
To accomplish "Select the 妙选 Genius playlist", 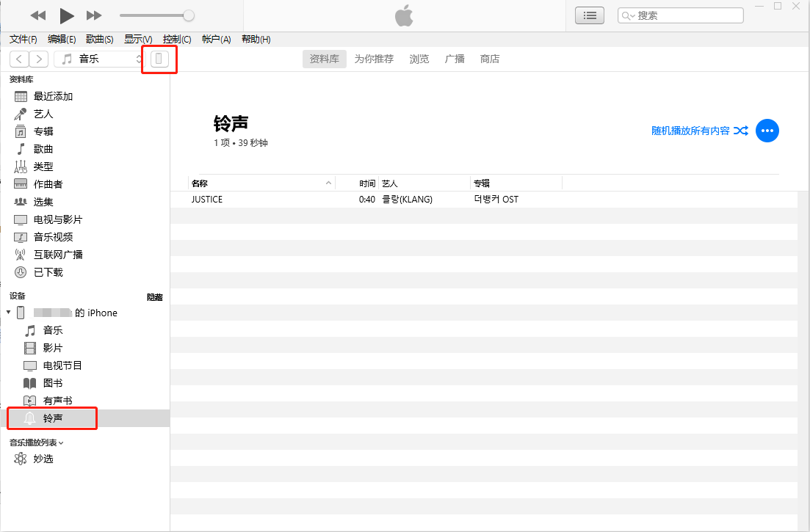I will click(x=43, y=458).
